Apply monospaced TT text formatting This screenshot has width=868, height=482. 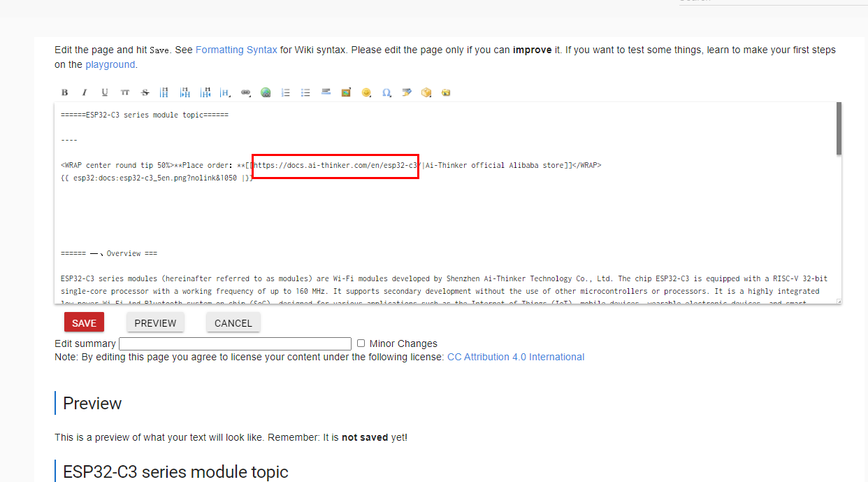pos(125,92)
